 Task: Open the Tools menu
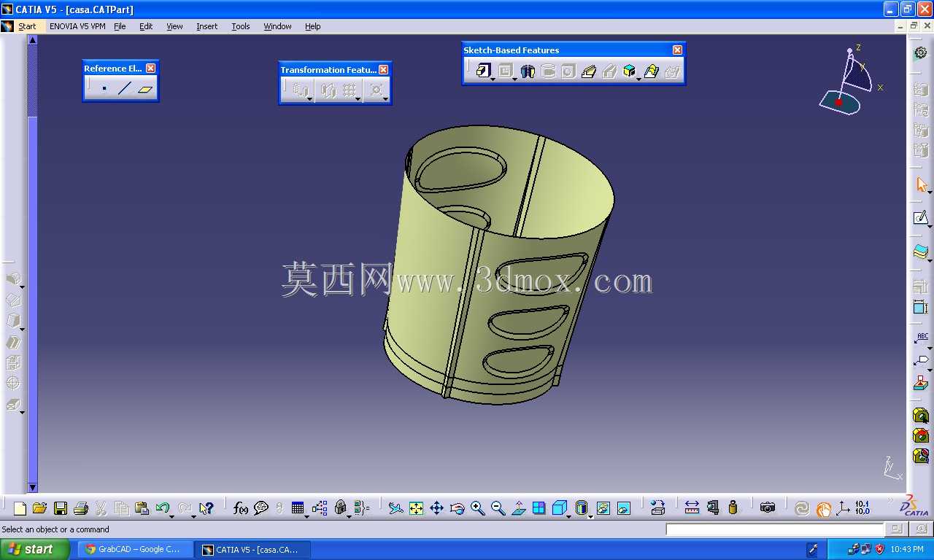241,26
